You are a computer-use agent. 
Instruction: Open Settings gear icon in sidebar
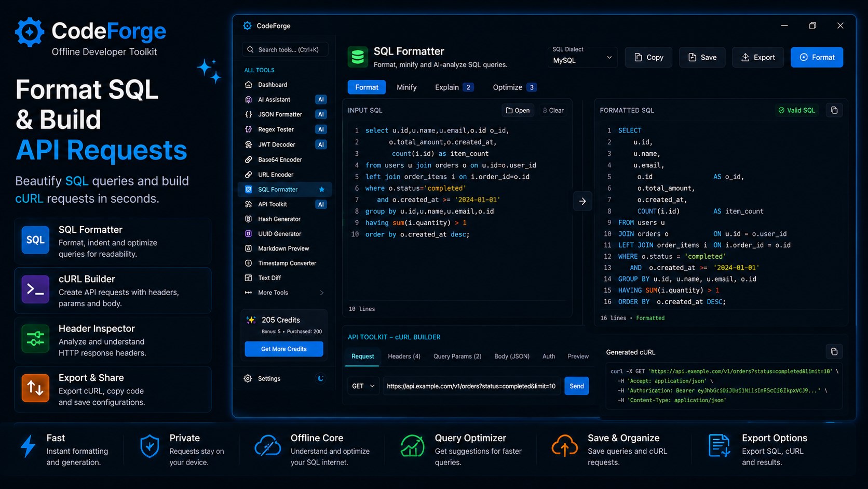(x=248, y=378)
